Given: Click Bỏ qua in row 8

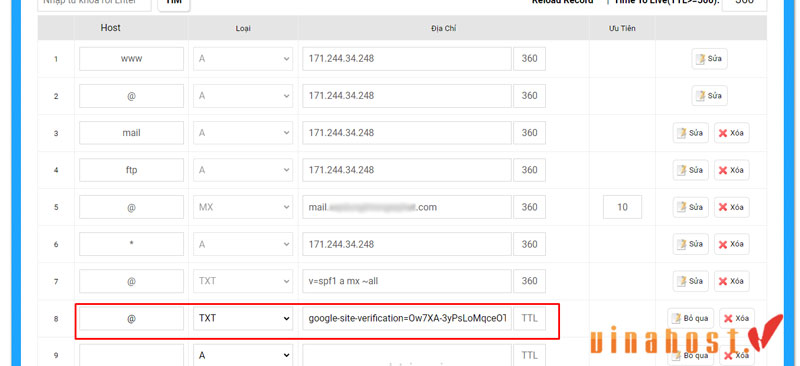Looking at the screenshot, I should pyautogui.click(x=690, y=318).
